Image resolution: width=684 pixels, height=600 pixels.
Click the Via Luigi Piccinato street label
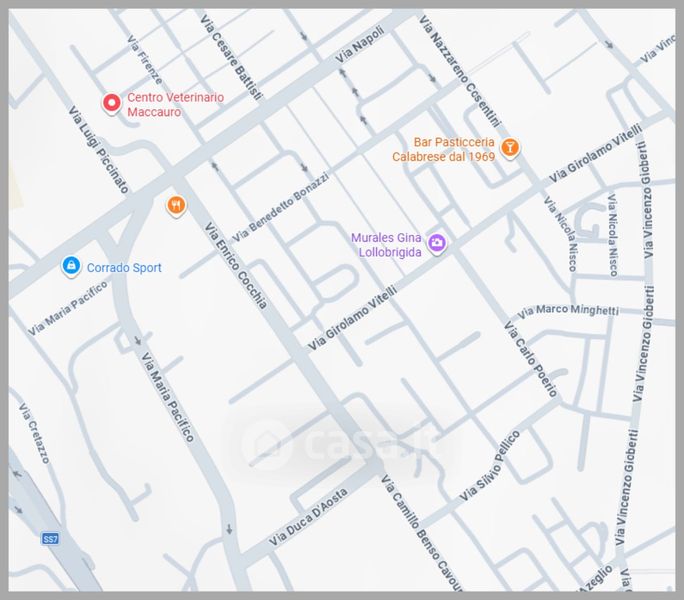98,150
